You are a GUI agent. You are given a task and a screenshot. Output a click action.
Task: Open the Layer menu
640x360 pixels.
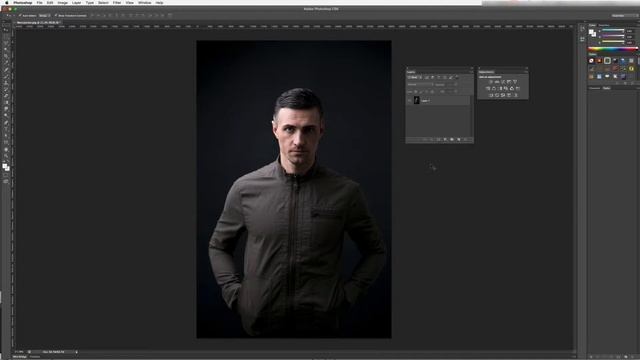pyautogui.click(x=76, y=2)
